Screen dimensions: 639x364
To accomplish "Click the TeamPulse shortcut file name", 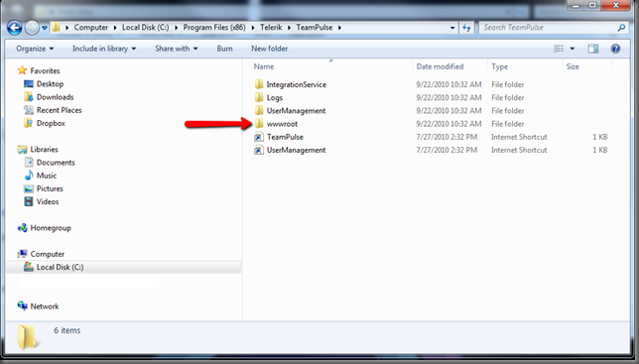I will click(285, 137).
